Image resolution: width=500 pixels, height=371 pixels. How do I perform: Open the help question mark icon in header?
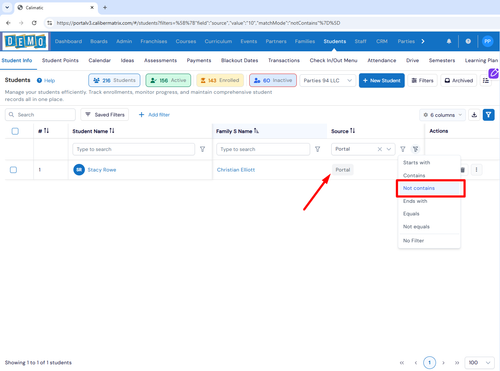468,41
